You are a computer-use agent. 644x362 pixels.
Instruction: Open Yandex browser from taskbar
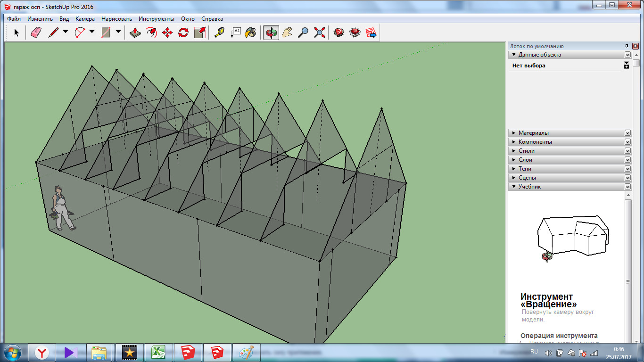pos(42,352)
